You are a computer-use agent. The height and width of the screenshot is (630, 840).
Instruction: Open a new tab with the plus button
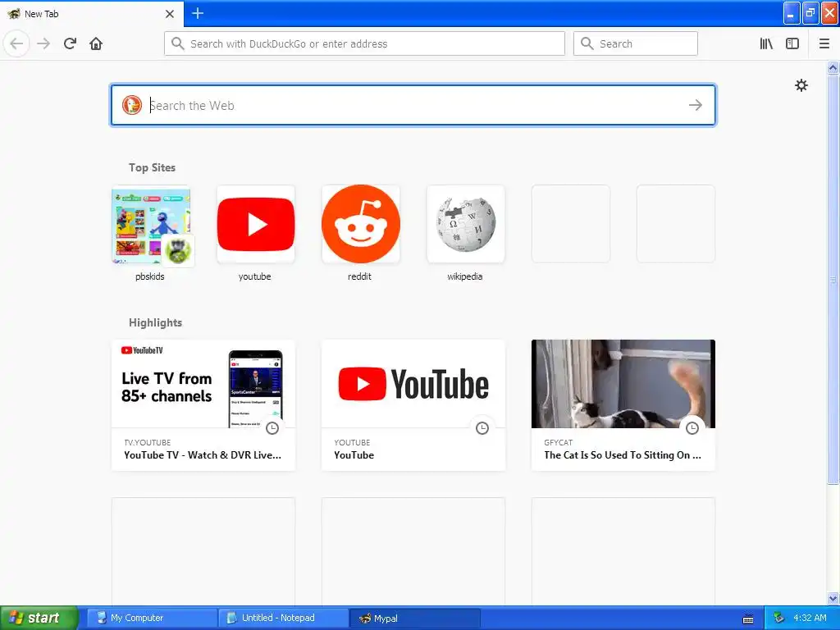point(198,13)
